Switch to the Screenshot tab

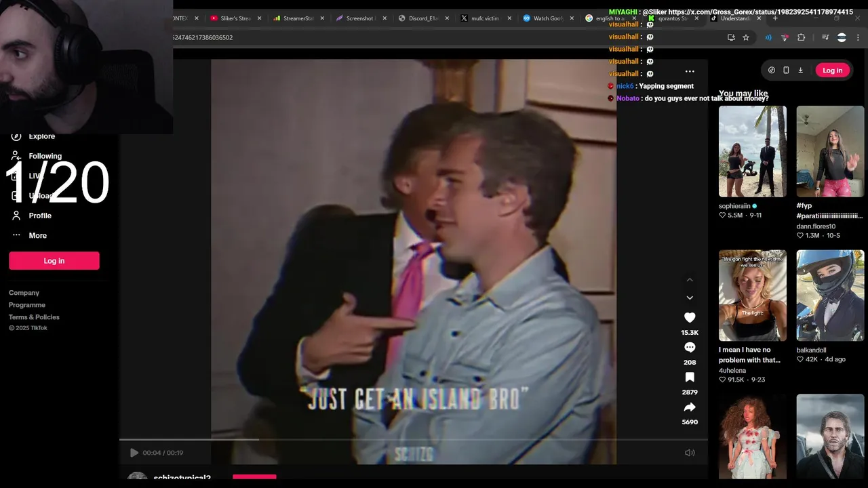click(x=359, y=18)
